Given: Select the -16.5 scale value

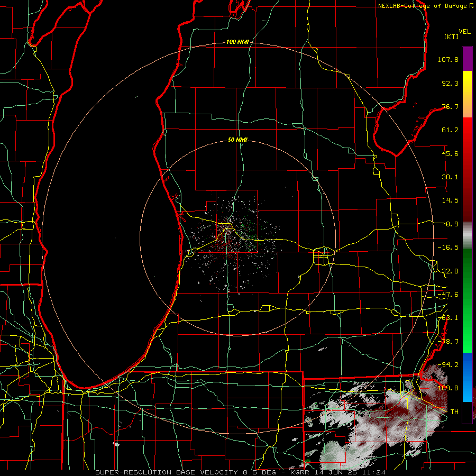Looking at the screenshot, I should 448,248.
